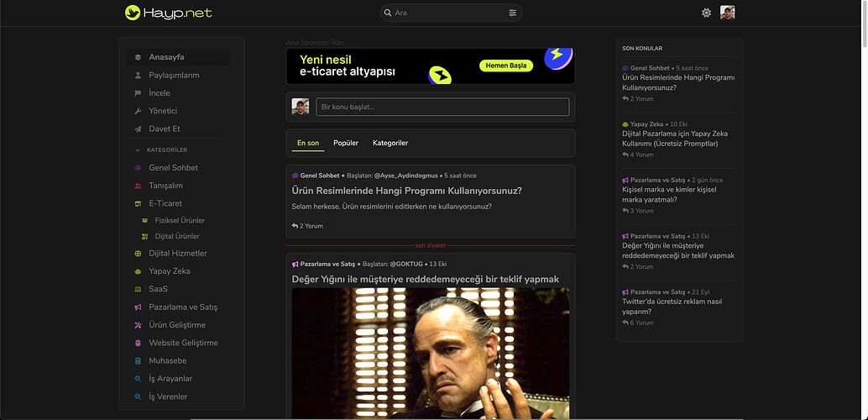This screenshot has width=868, height=420.
Task: Click the Yönetici wrench icon
Action: tap(139, 111)
